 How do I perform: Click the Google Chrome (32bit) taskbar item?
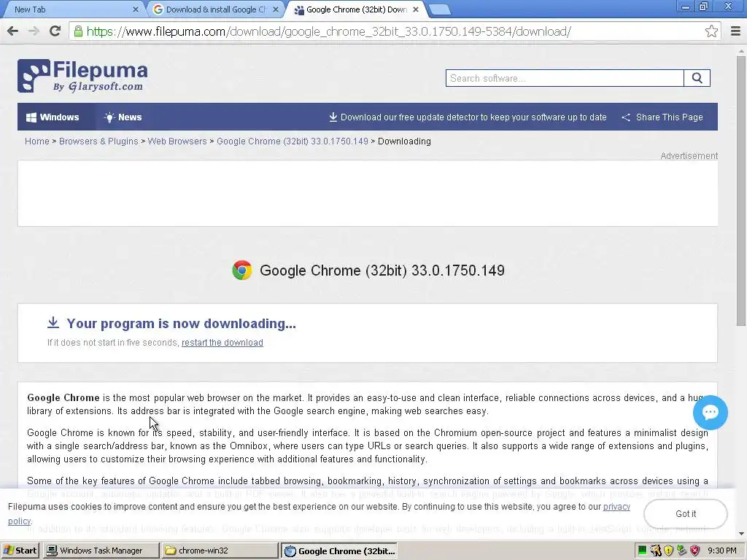[x=338, y=551]
